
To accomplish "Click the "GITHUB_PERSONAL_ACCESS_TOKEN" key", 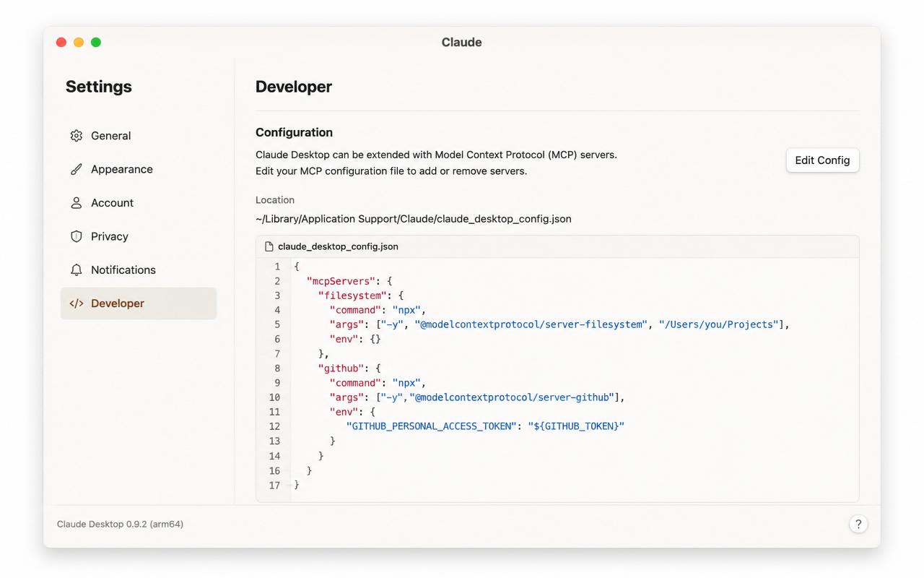I will click(x=432, y=426).
